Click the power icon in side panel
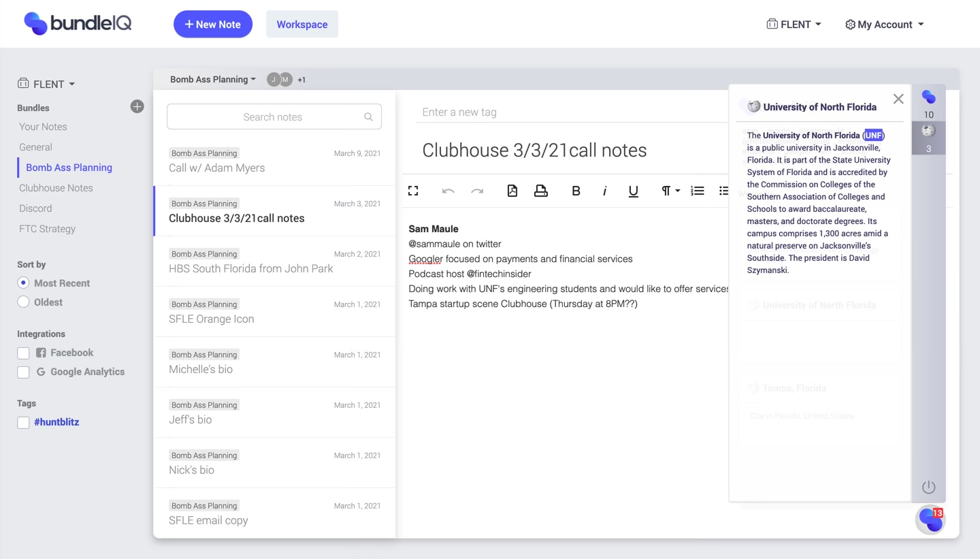Image resolution: width=980 pixels, height=559 pixels. point(928,487)
